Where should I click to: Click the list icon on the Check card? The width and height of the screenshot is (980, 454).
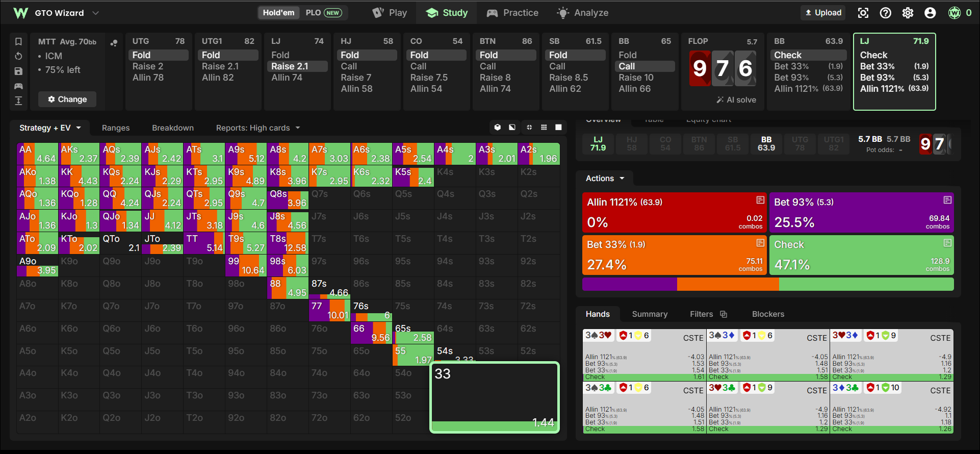click(947, 242)
